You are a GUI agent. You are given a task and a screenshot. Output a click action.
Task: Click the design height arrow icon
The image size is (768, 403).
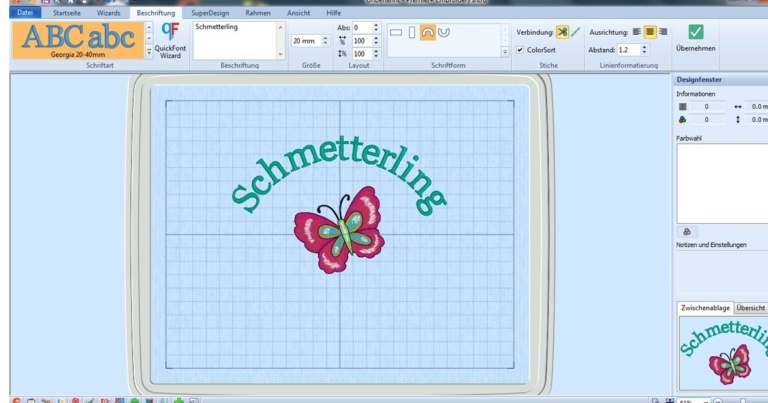tap(738, 119)
